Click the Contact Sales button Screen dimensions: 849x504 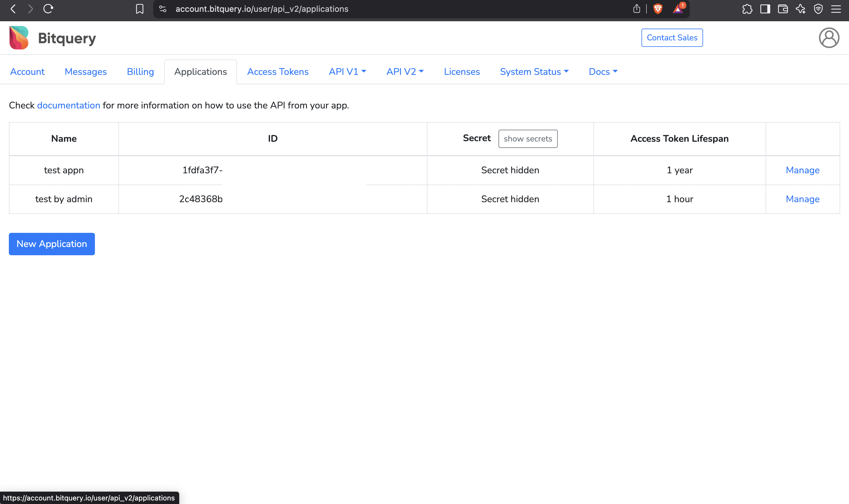tap(672, 38)
